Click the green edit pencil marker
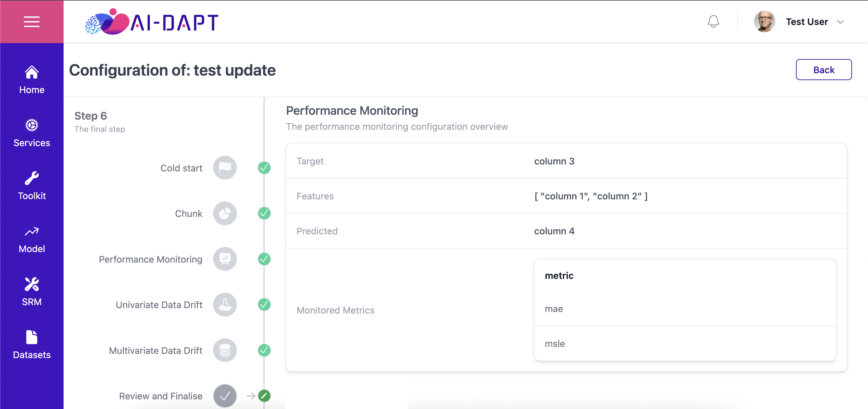 pyautogui.click(x=264, y=396)
